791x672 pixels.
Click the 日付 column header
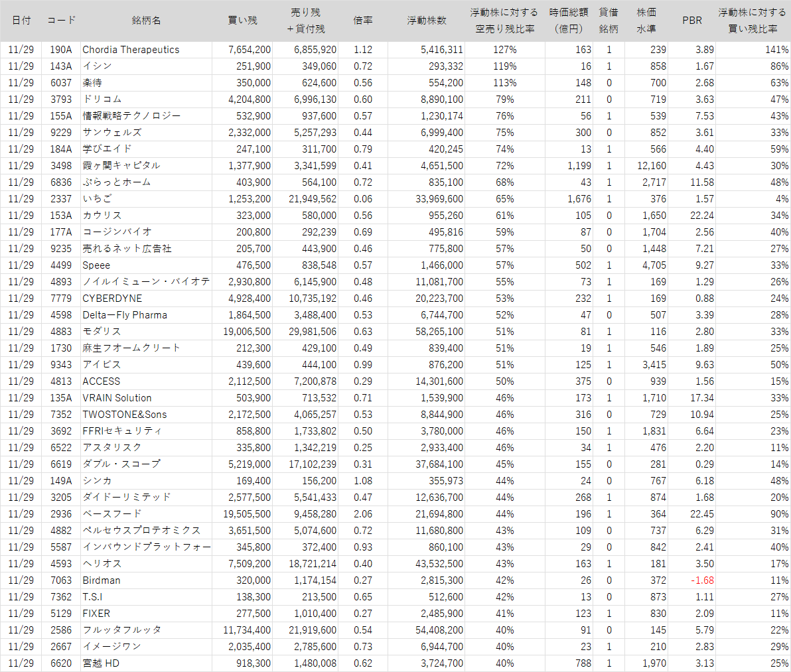[21, 21]
